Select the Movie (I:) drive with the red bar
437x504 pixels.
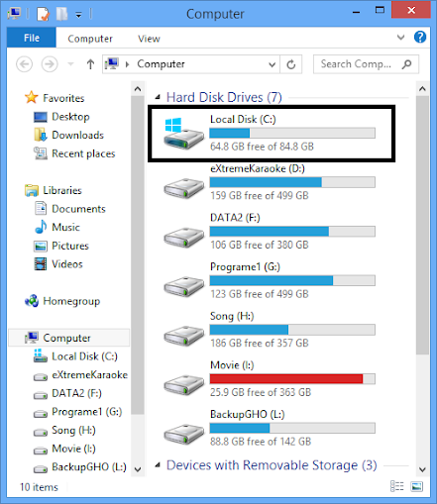270,379
